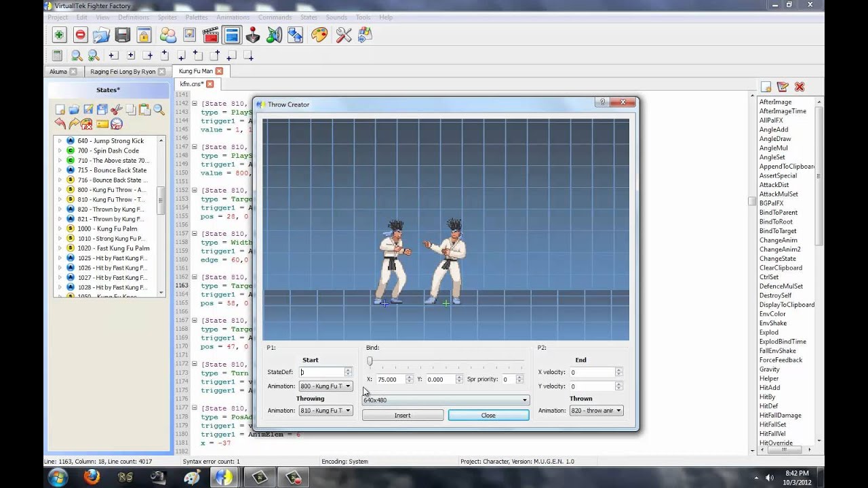Select 810 - Kung Fu Throw state row

pyautogui.click(x=111, y=200)
